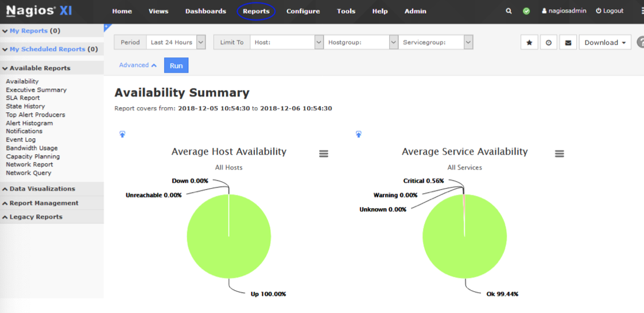Click the small blue corner add tab
644x313 pixels.
106,27
